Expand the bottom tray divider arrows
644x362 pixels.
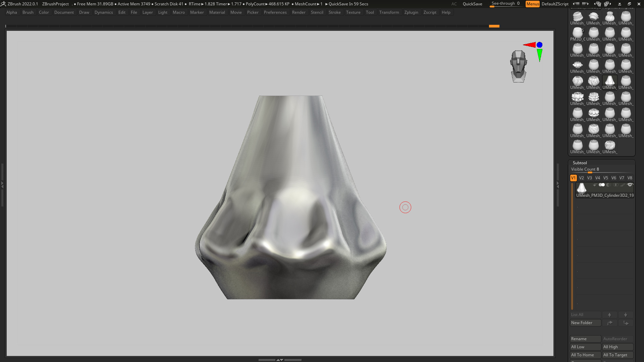click(x=280, y=360)
